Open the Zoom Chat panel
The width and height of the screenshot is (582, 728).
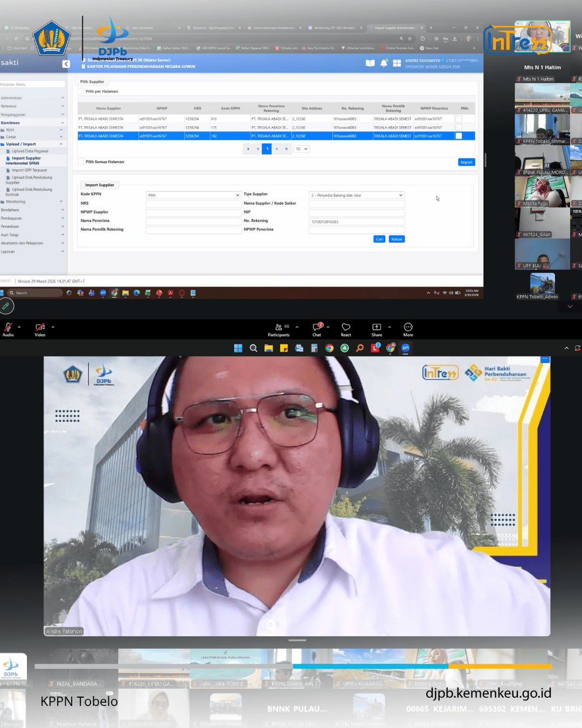pos(317,327)
